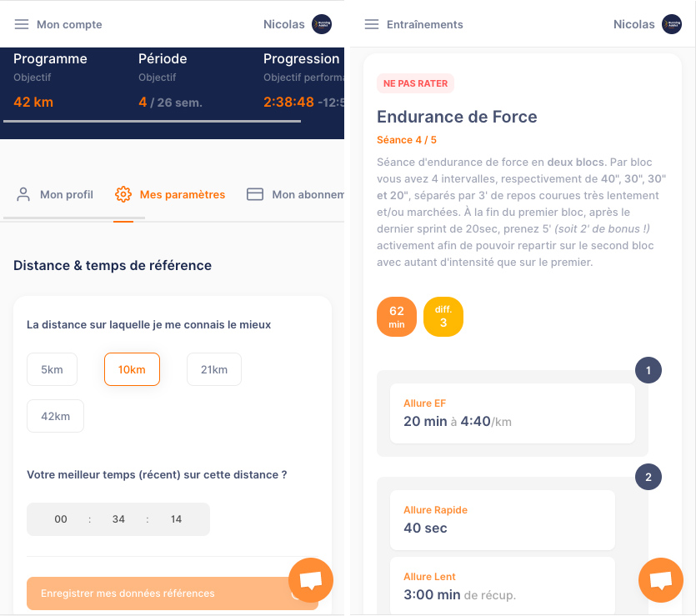Click the Allure EF 20 min card
Viewport: 696px width, 616px height.
(x=513, y=413)
